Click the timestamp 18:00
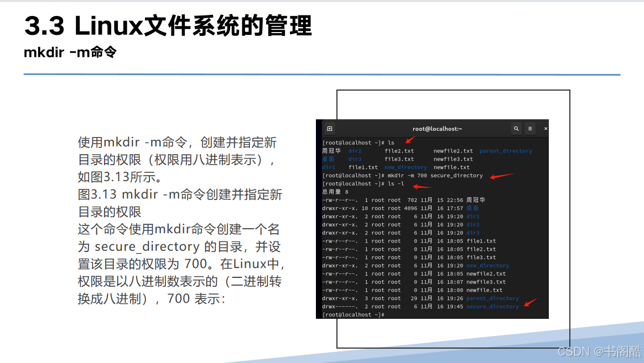 (x=455, y=291)
